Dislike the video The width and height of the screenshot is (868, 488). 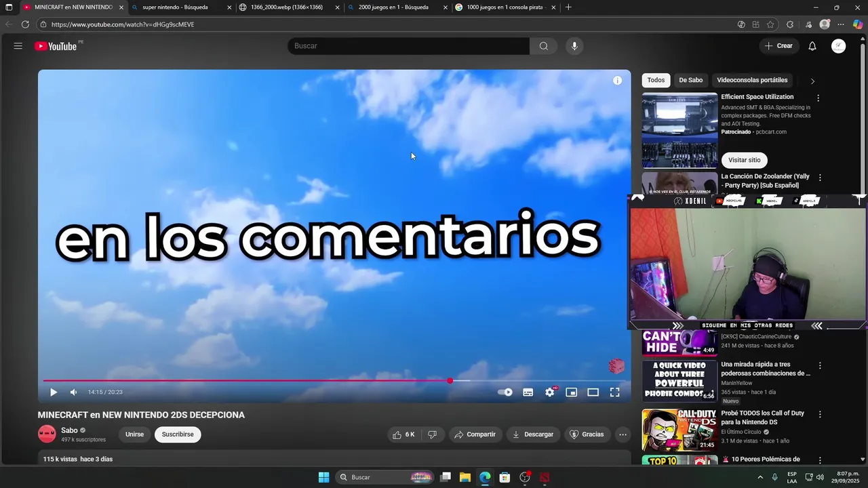[432, 434]
